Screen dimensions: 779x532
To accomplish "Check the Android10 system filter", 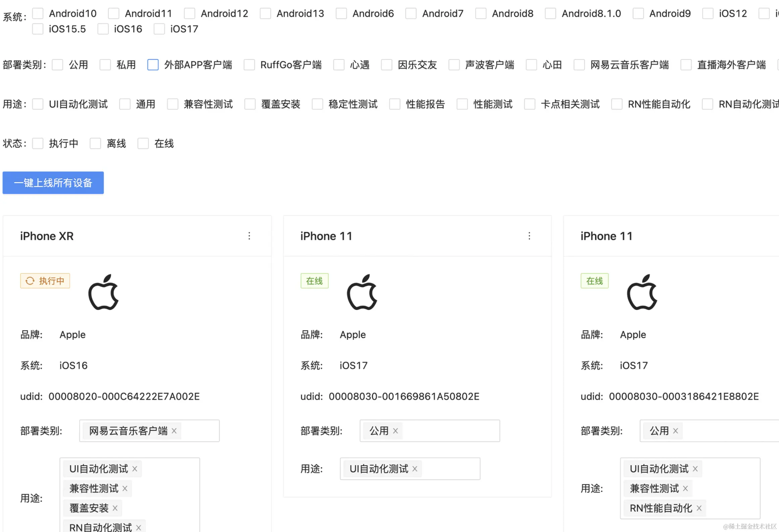I will pos(38,13).
